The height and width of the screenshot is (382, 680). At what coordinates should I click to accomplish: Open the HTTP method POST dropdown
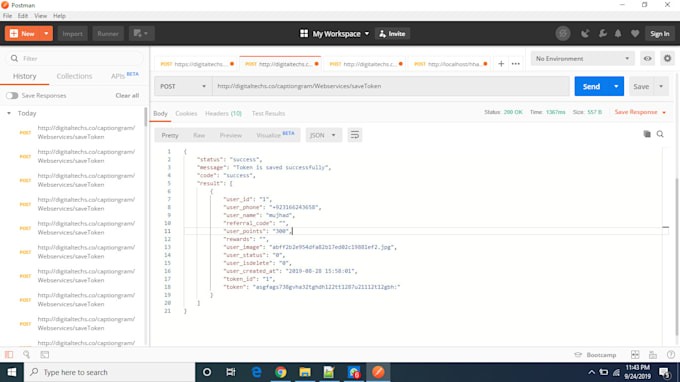click(183, 86)
